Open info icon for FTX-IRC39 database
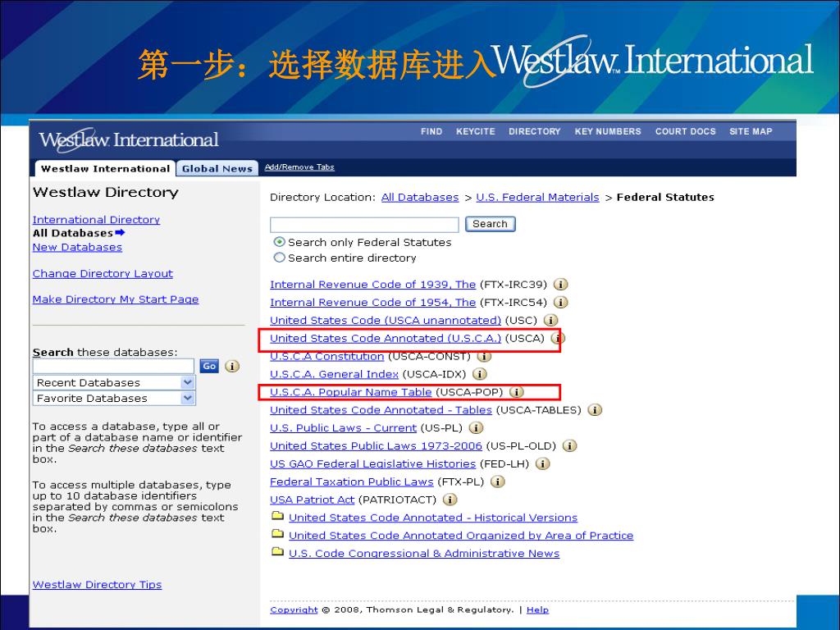This screenshot has width=840, height=630. click(560, 285)
